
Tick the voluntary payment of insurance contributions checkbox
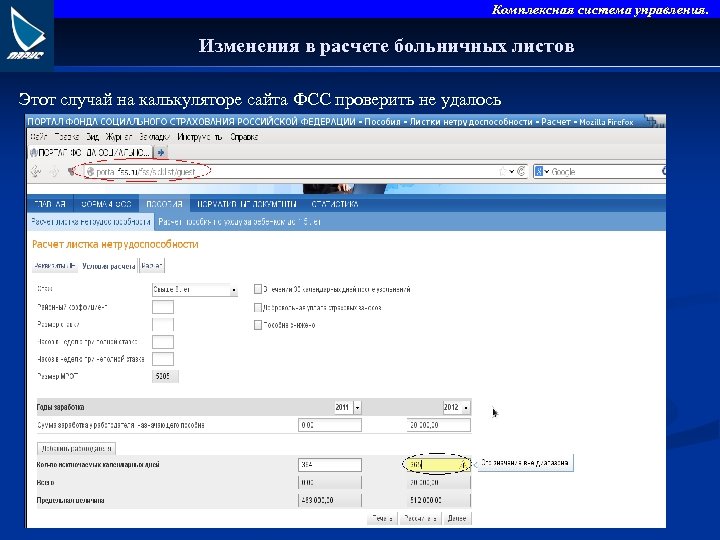258,307
